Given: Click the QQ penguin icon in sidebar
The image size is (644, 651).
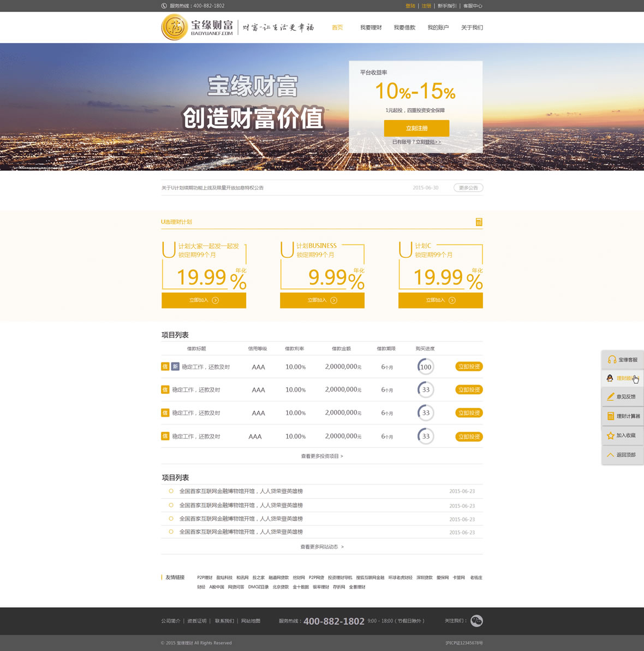Looking at the screenshot, I should [610, 378].
